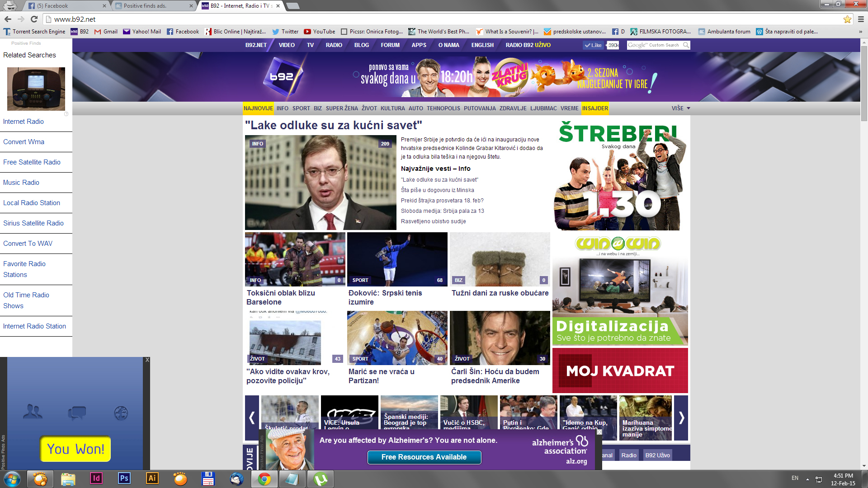This screenshot has width=868, height=488.
Task: Open the Đoković tennis article thumbnail
Action: click(397, 259)
